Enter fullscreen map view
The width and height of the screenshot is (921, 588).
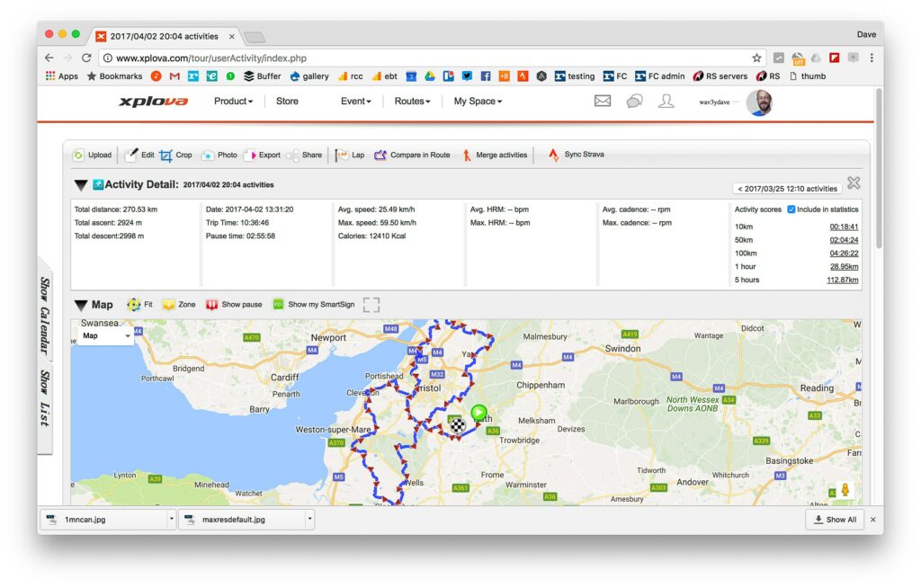[x=371, y=304]
